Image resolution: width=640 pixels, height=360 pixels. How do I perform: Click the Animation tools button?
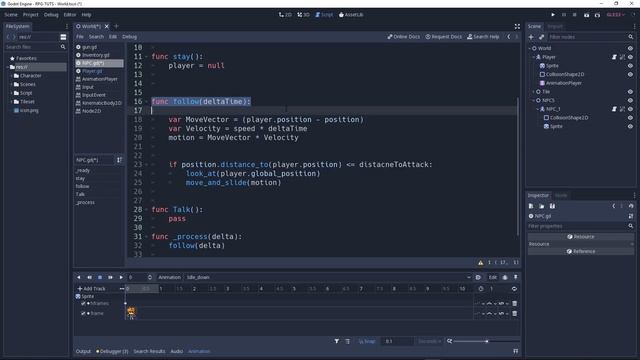pos(169,278)
